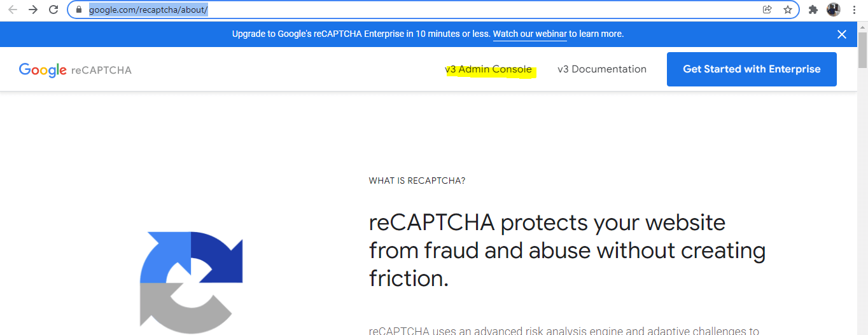This screenshot has height=335, width=868.
Task: Click the Share this page icon
Action: (x=767, y=10)
